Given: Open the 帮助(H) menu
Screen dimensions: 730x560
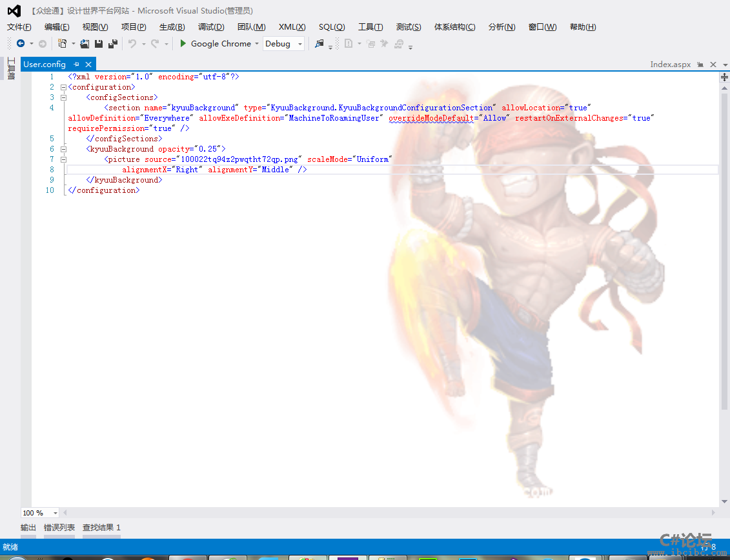Looking at the screenshot, I should pyautogui.click(x=582, y=27).
